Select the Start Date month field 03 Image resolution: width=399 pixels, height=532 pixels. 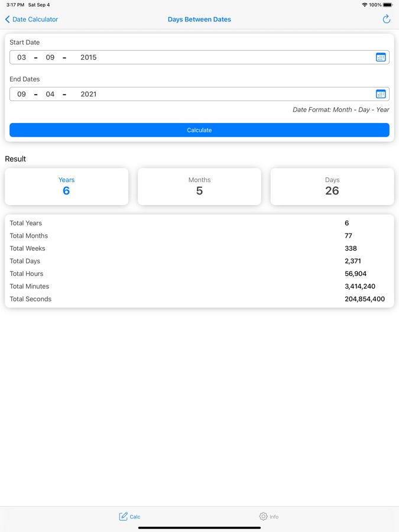(22, 57)
